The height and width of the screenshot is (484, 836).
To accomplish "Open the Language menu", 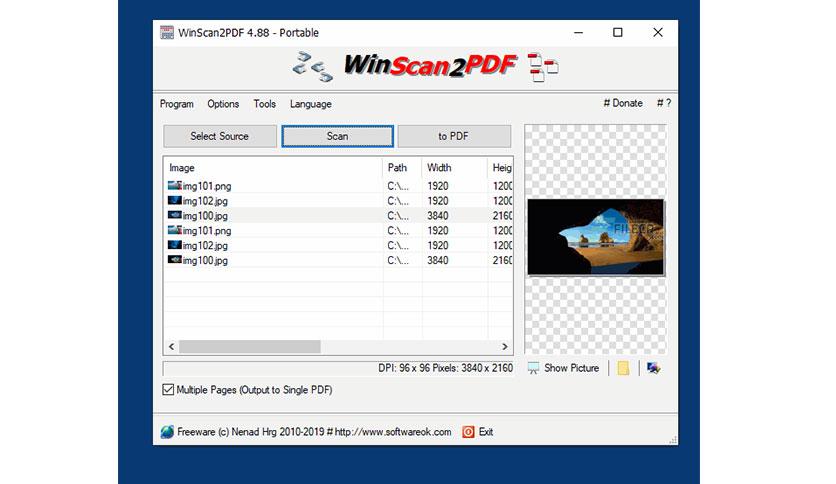I will point(311,104).
